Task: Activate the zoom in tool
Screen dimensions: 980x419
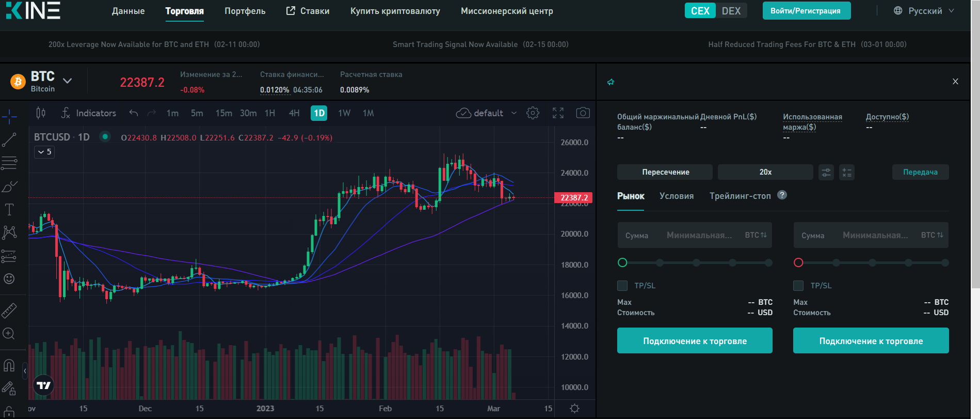Action: point(9,334)
